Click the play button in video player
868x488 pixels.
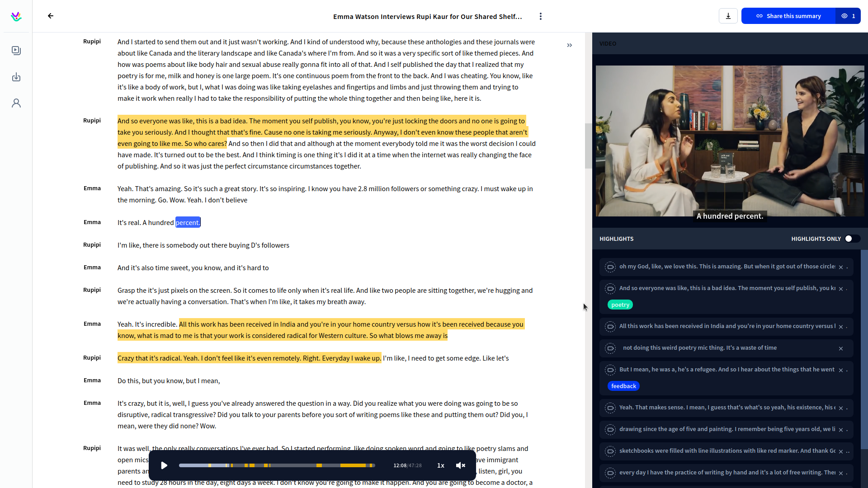[x=164, y=465]
